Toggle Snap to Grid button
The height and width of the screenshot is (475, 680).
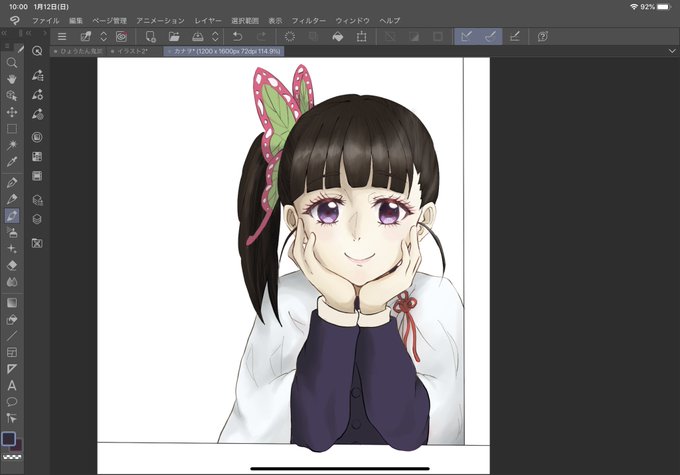coord(514,36)
